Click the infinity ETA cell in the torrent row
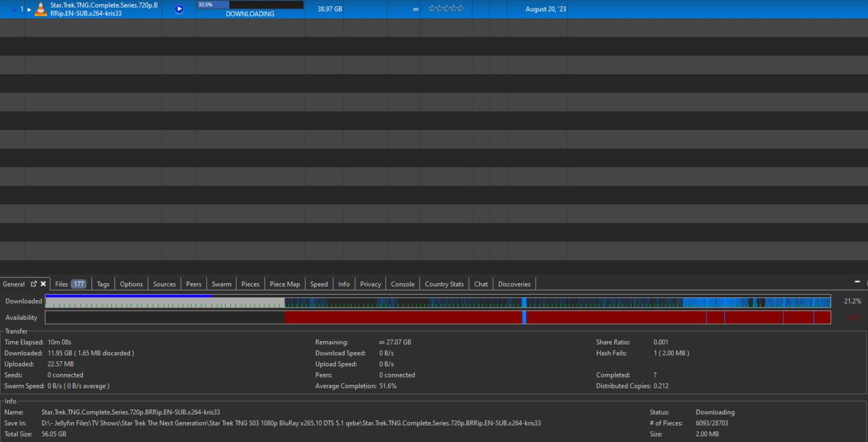This screenshot has width=868, height=442. (415, 9)
